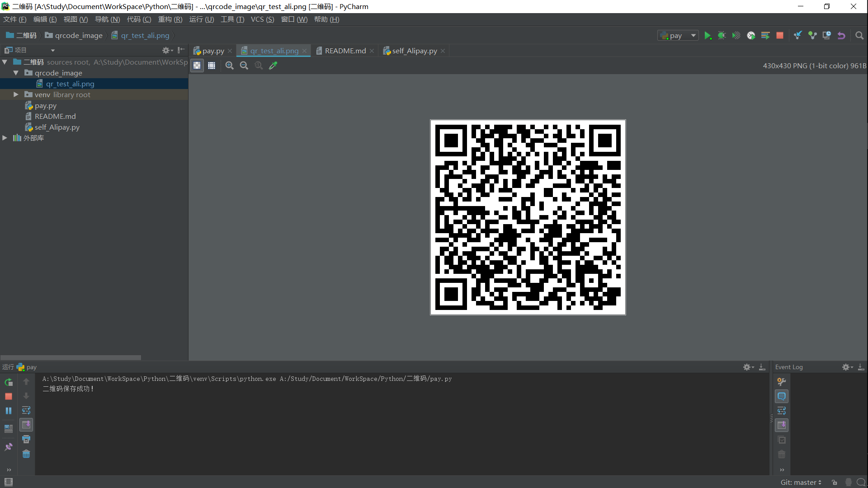Open Search Everywhere magnifier icon
The image size is (868, 488).
[859, 35]
